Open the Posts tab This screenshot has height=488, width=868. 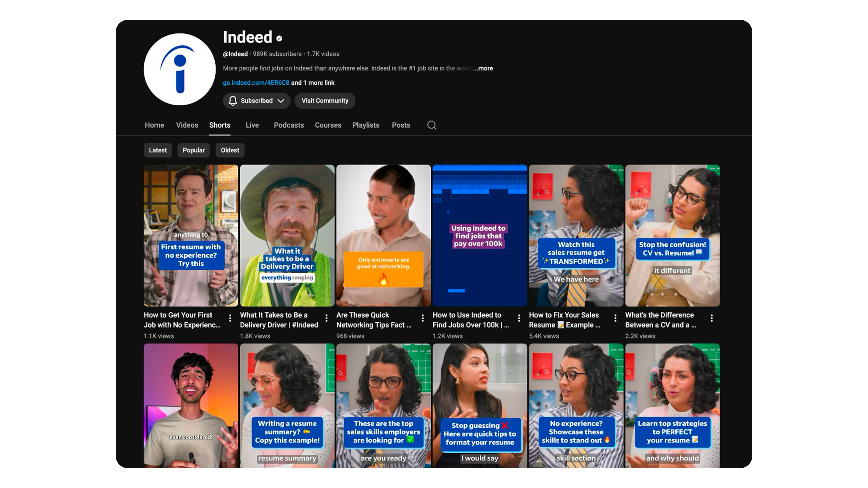(401, 125)
